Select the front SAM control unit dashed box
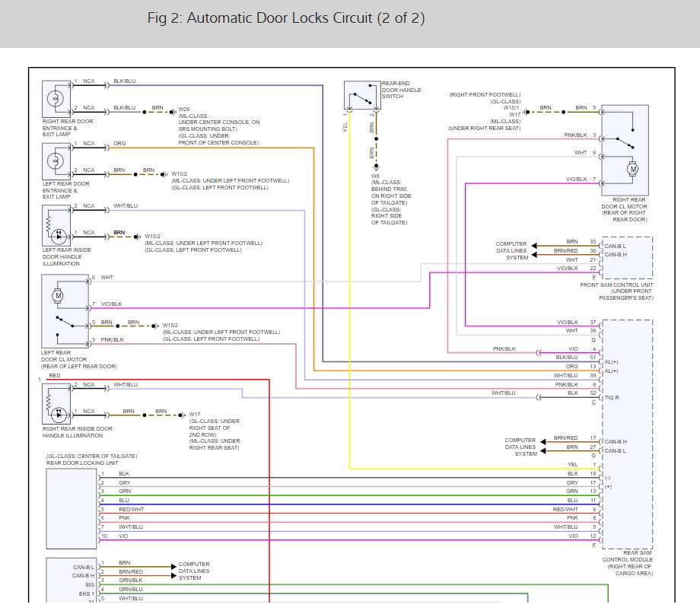 point(627,258)
